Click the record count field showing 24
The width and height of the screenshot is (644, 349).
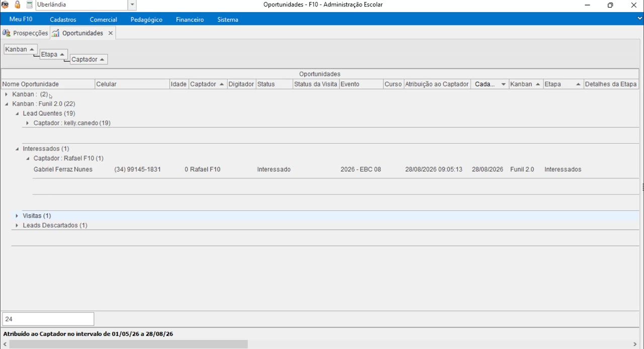tap(48, 319)
